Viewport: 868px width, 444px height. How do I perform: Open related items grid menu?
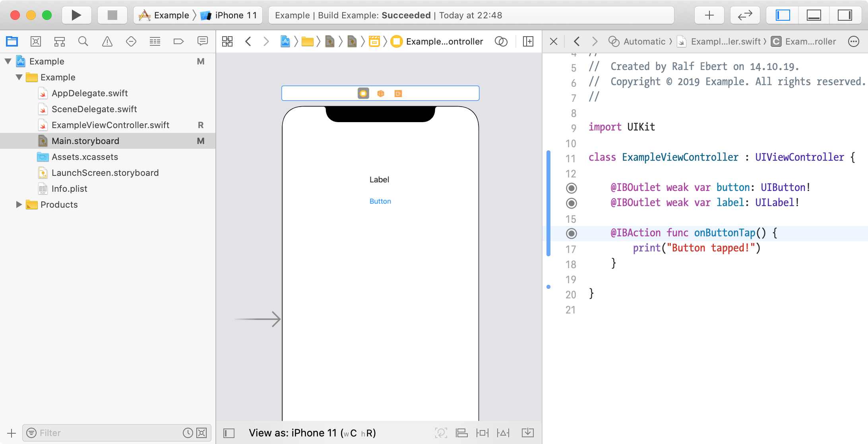tap(227, 41)
